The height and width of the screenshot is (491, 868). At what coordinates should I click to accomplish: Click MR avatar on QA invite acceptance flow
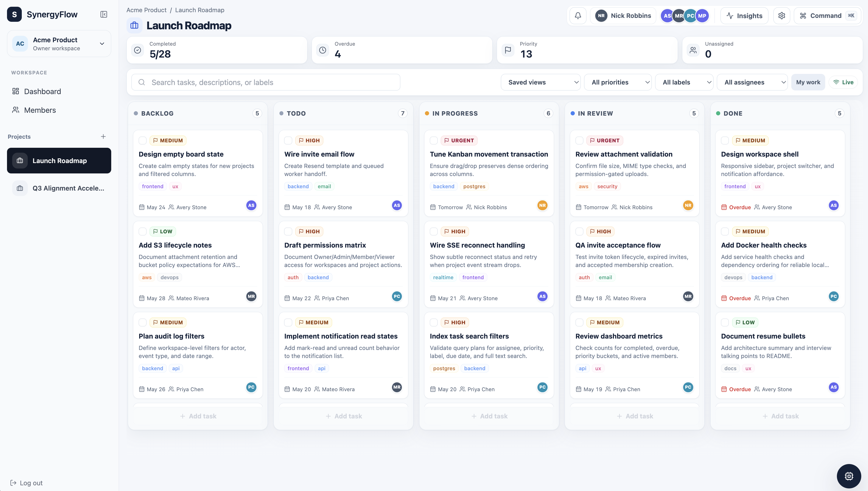pos(688,296)
